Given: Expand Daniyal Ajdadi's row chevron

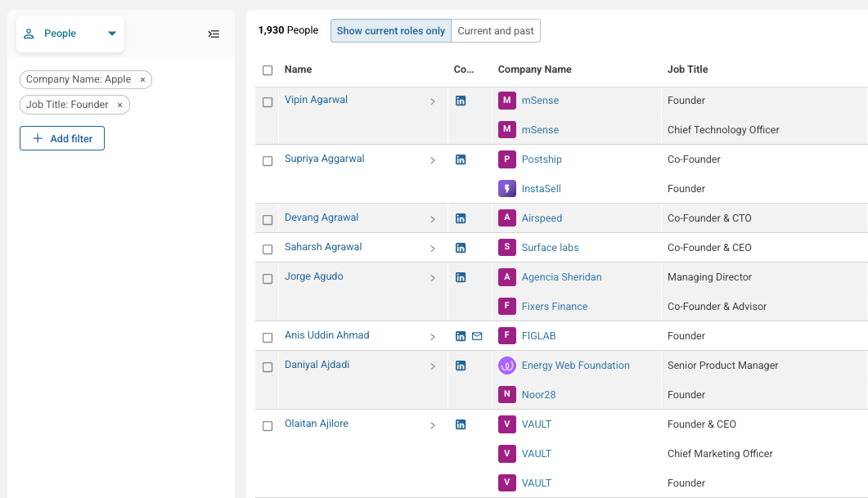Looking at the screenshot, I should coord(433,366).
